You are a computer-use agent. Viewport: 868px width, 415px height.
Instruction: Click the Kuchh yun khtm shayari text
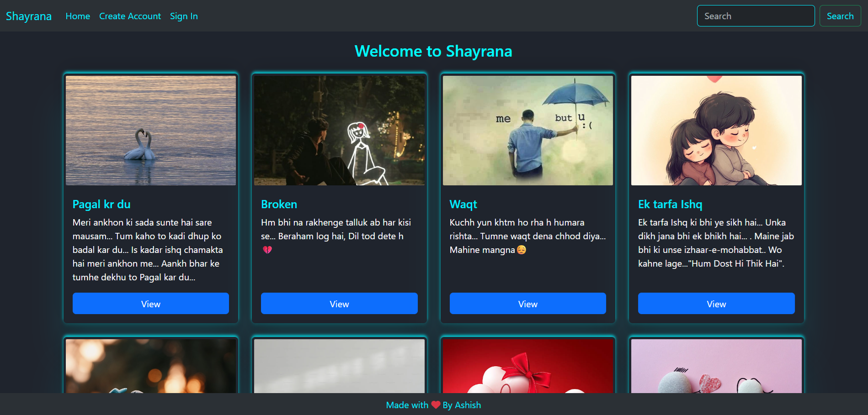click(528, 236)
